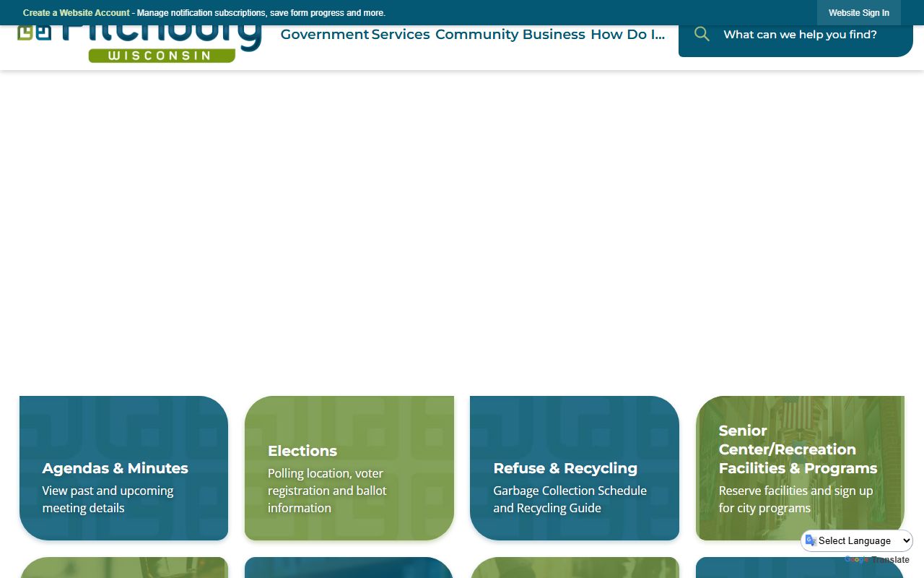
Task: Go to the Elections tile
Action: [349, 468]
